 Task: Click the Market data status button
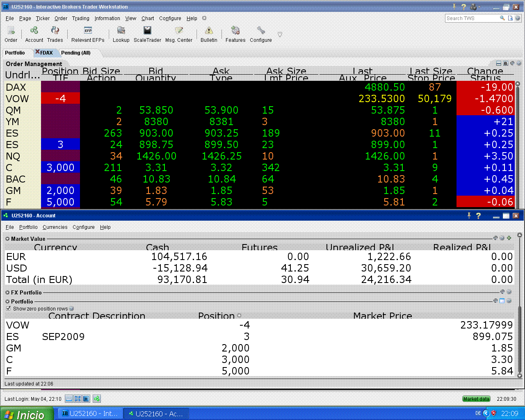(x=476, y=399)
